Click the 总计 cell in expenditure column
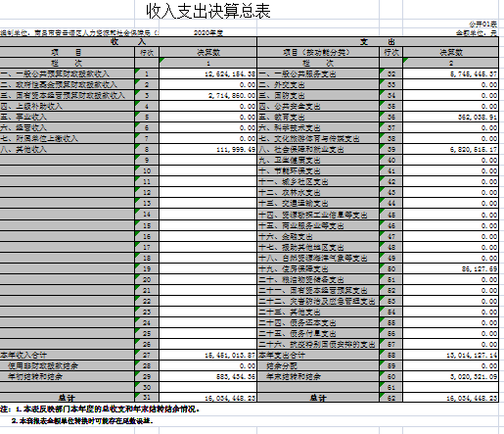Viewport: 504px width, 434px height. click(318, 398)
